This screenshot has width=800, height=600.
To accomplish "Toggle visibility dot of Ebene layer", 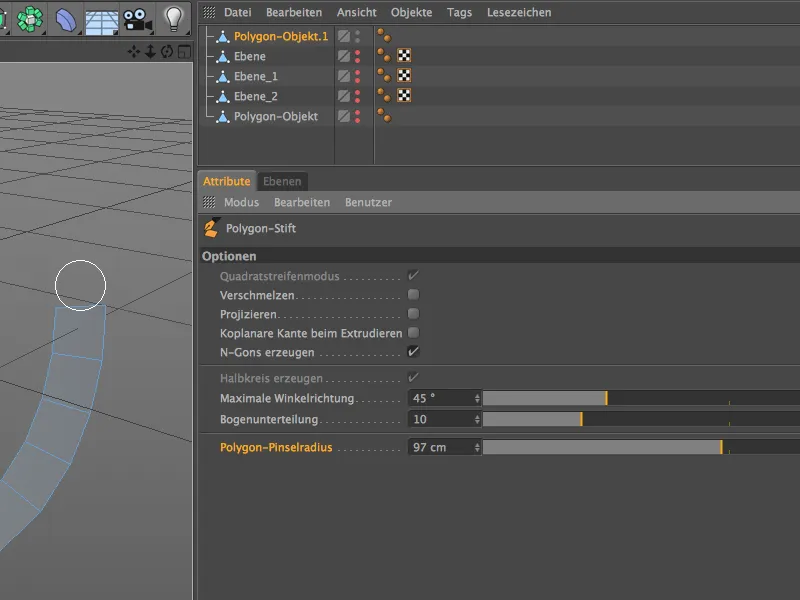I will (x=357, y=53).
